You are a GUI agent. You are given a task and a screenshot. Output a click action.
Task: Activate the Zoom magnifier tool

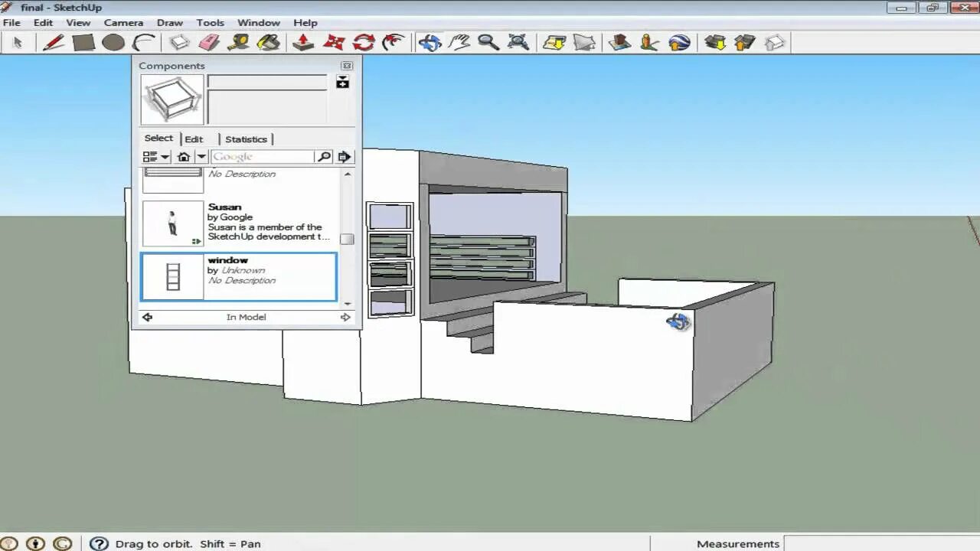click(488, 42)
